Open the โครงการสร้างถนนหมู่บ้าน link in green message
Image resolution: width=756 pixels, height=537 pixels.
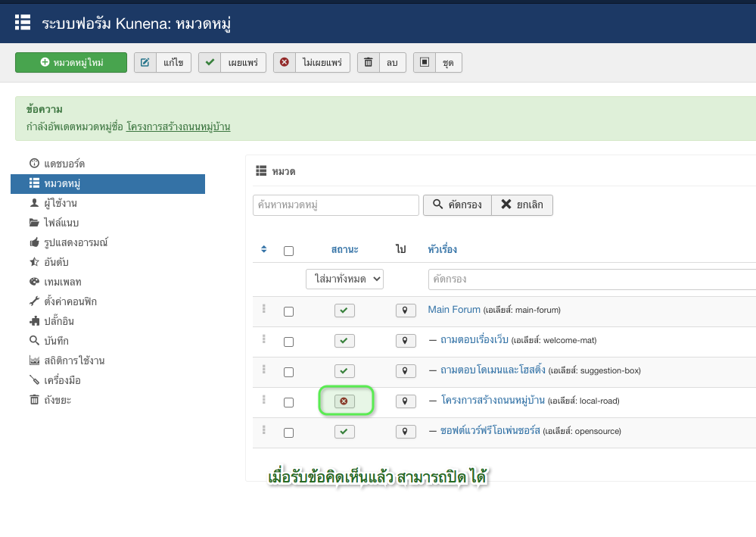178,126
